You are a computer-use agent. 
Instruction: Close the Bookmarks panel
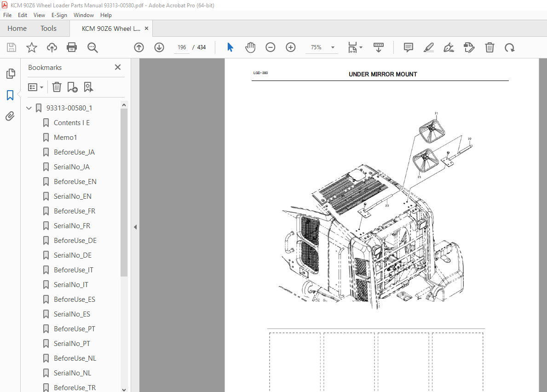(118, 67)
